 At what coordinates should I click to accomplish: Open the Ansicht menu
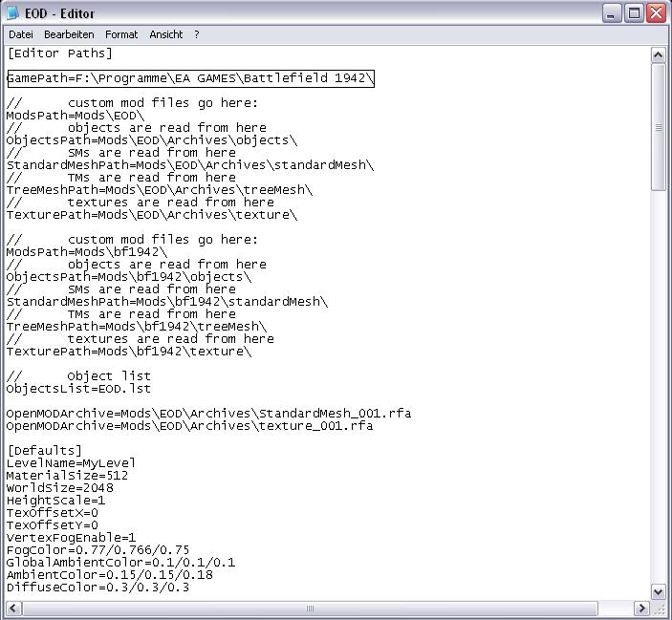(166, 34)
